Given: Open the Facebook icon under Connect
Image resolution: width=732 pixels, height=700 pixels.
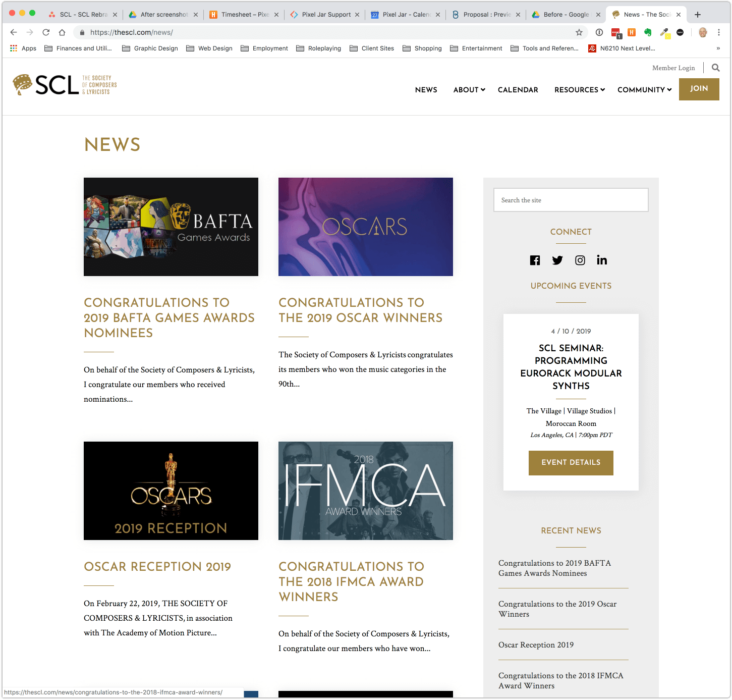Looking at the screenshot, I should coord(535,260).
